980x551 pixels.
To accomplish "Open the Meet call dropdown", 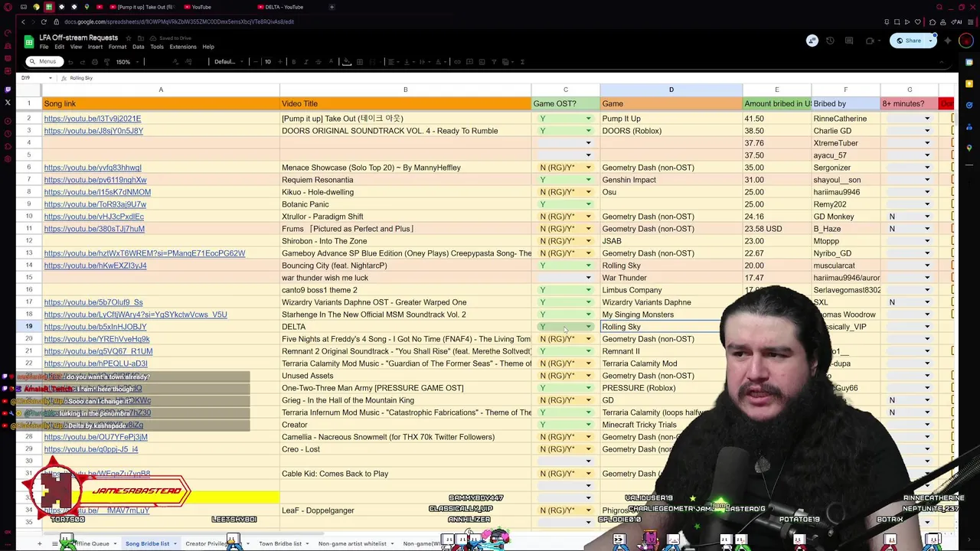I will pos(879,41).
